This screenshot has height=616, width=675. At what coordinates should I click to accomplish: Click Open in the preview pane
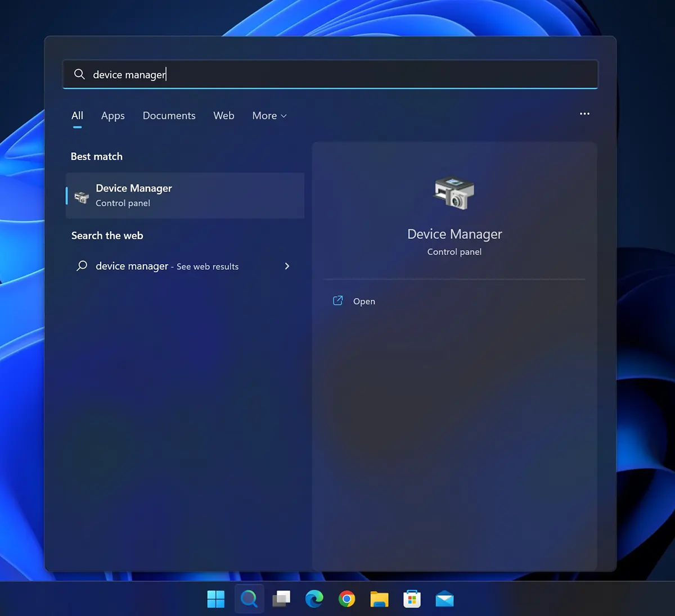pos(364,301)
